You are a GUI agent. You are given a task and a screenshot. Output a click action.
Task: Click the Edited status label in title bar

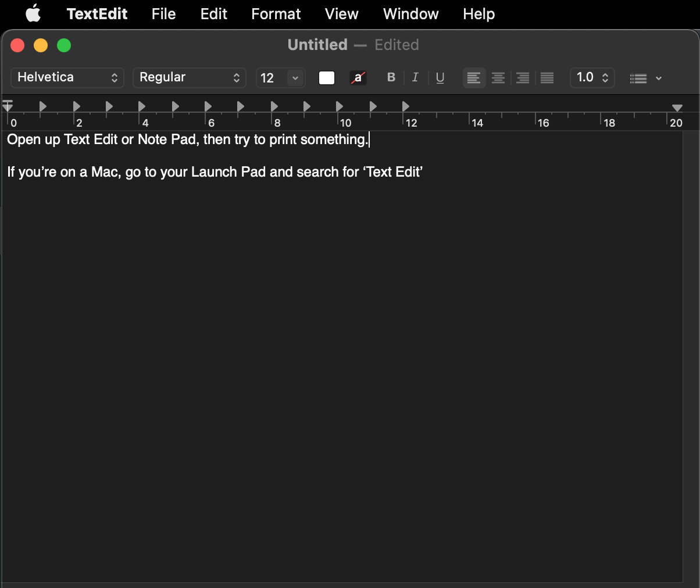pos(397,45)
